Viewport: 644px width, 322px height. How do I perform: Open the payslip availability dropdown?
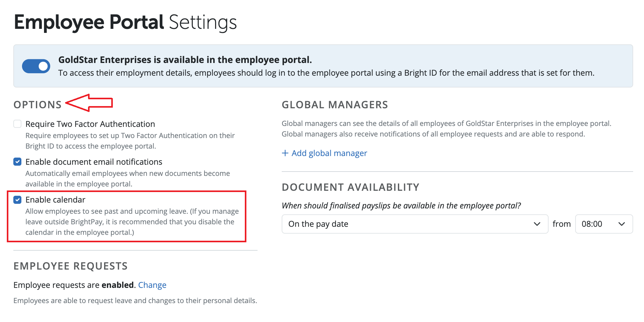pos(415,224)
